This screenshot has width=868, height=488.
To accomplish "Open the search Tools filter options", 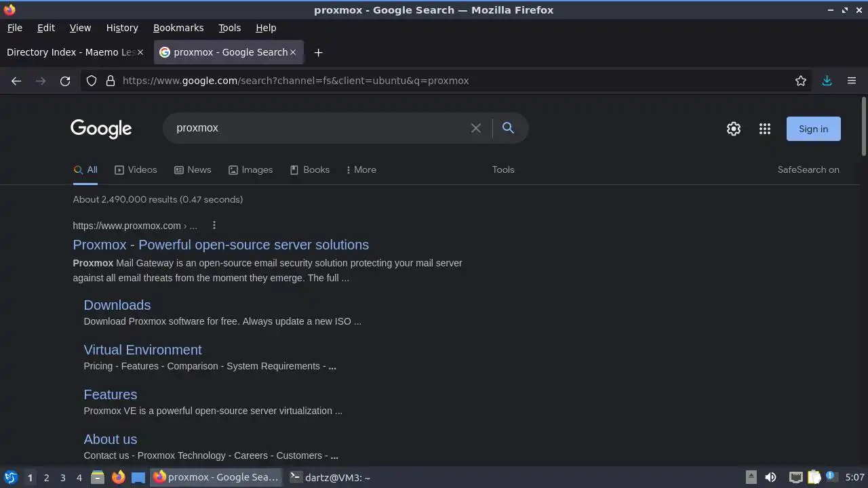I will click(x=503, y=170).
